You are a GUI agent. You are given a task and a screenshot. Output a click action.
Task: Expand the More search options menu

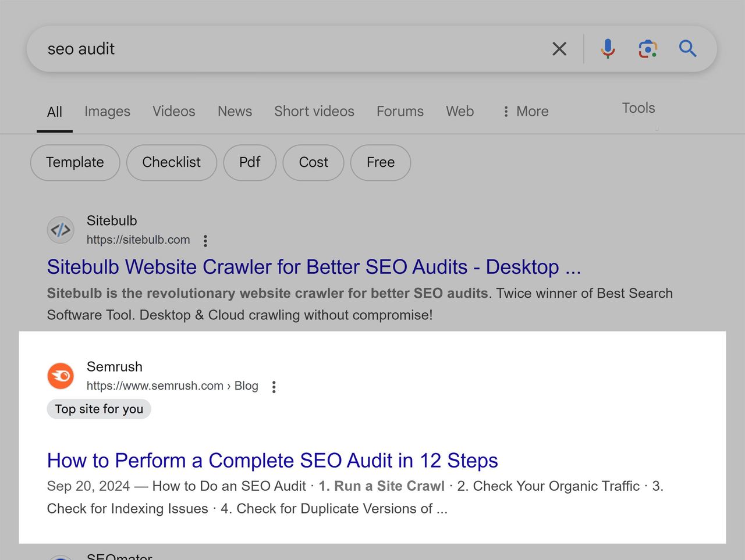pyautogui.click(x=526, y=112)
